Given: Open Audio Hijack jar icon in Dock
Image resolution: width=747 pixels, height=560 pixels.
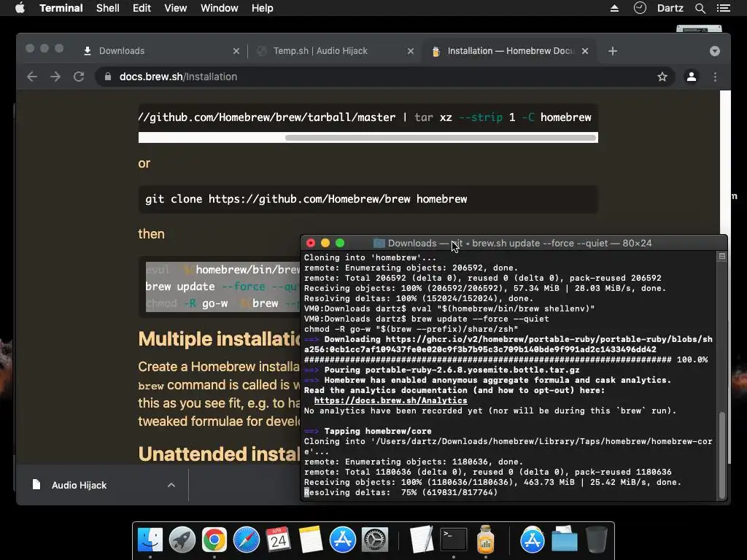Looking at the screenshot, I should point(485,540).
